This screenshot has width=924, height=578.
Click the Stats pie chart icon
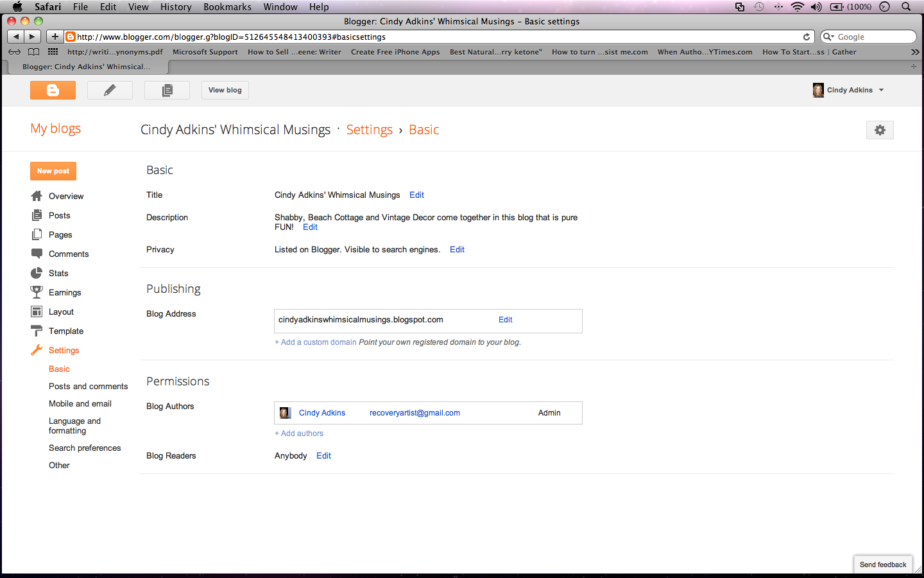click(x=37, y=273)
